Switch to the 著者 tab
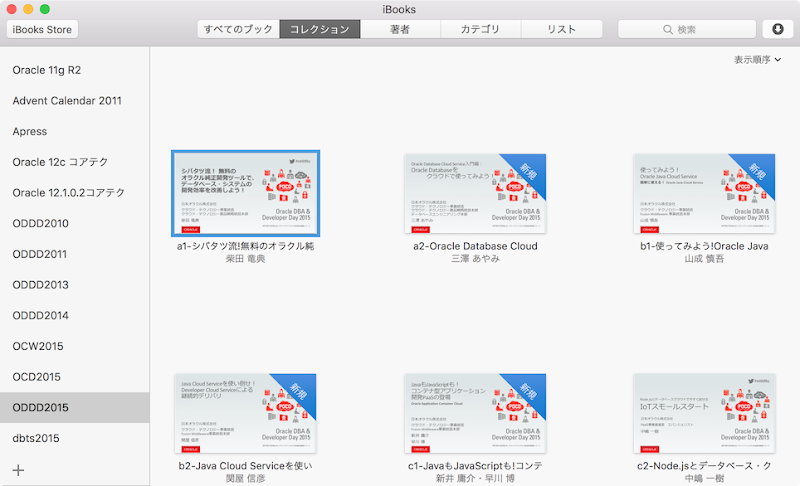 coord(400,29)
